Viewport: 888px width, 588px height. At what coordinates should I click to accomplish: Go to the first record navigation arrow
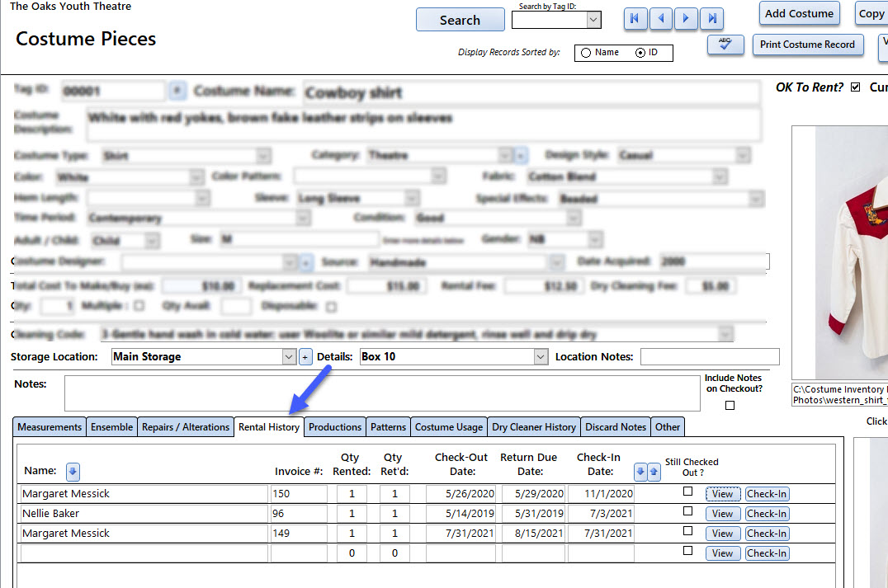click(x=635, y=19)
